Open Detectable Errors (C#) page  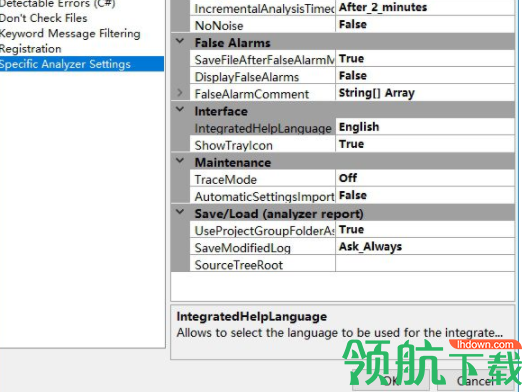[x=57, y=4]
